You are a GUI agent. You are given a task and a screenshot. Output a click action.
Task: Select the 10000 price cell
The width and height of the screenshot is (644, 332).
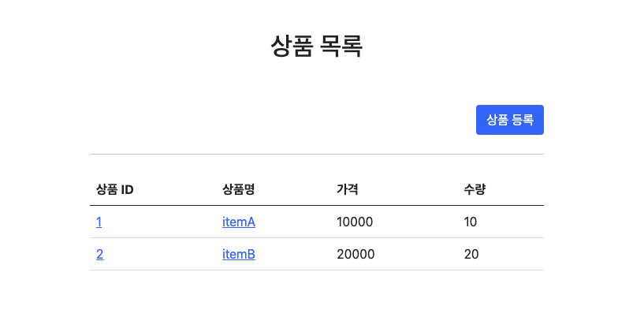[355, 222]
